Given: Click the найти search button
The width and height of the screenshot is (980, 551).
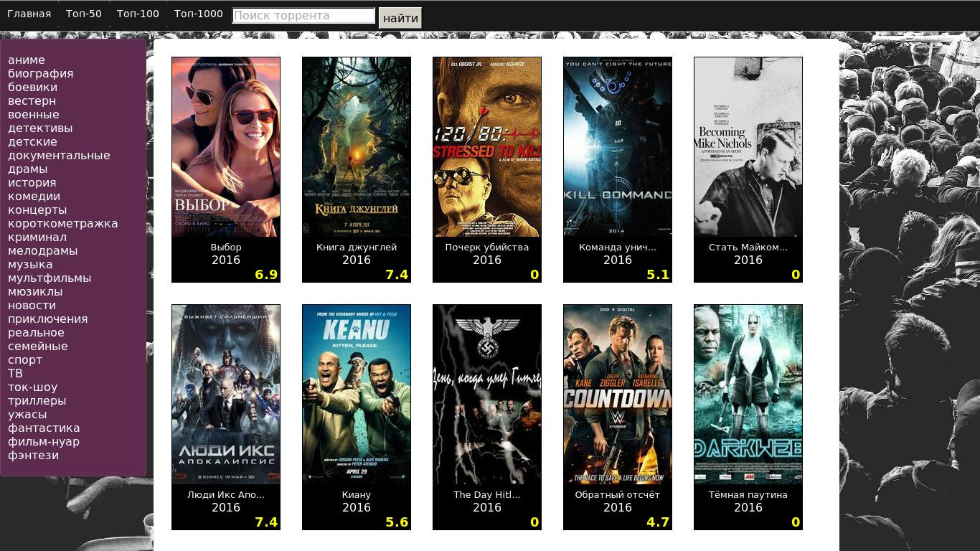Looking at the screenshot, I should click(400, 18).
